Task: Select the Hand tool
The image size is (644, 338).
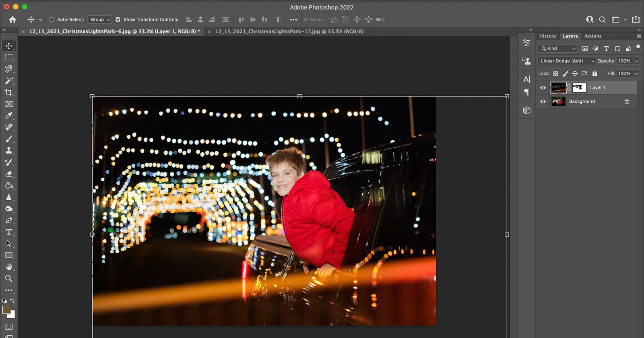Action: pyautogui.click(x=9, y=267)
